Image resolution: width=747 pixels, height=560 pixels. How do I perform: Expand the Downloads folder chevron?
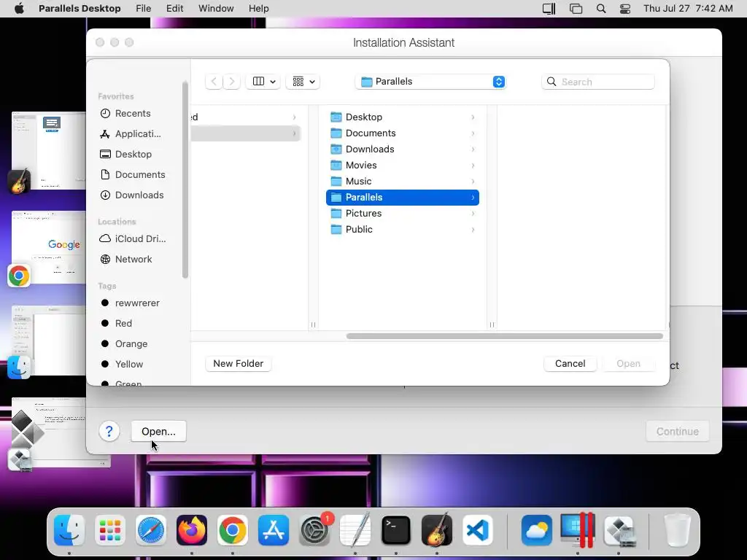(473, 149)
